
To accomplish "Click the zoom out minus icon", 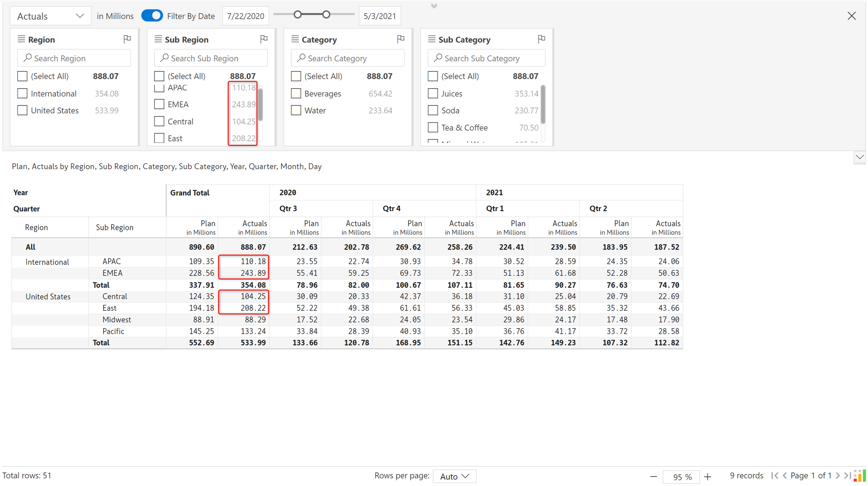I will (x=654, y=477).
